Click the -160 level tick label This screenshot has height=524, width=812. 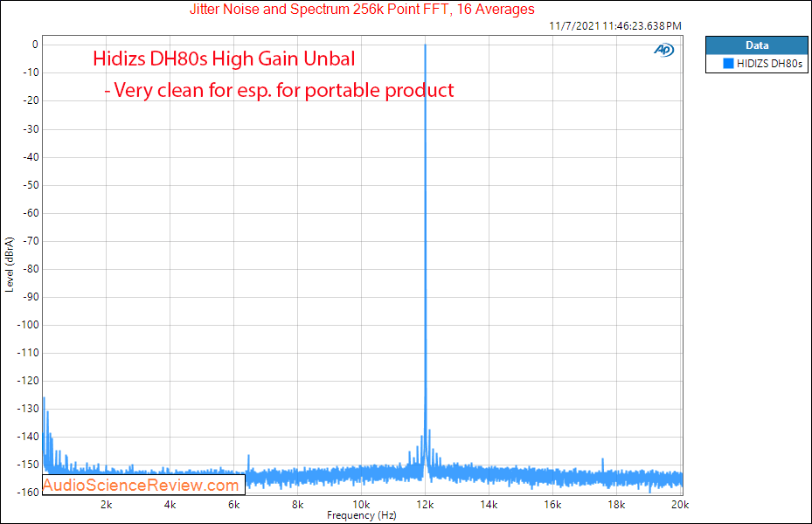click(29, 492)
